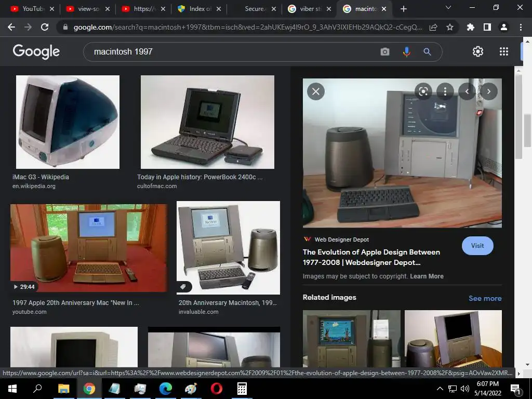Show the previous image in preview
The image size is (532, 399).
coord(467,91)
